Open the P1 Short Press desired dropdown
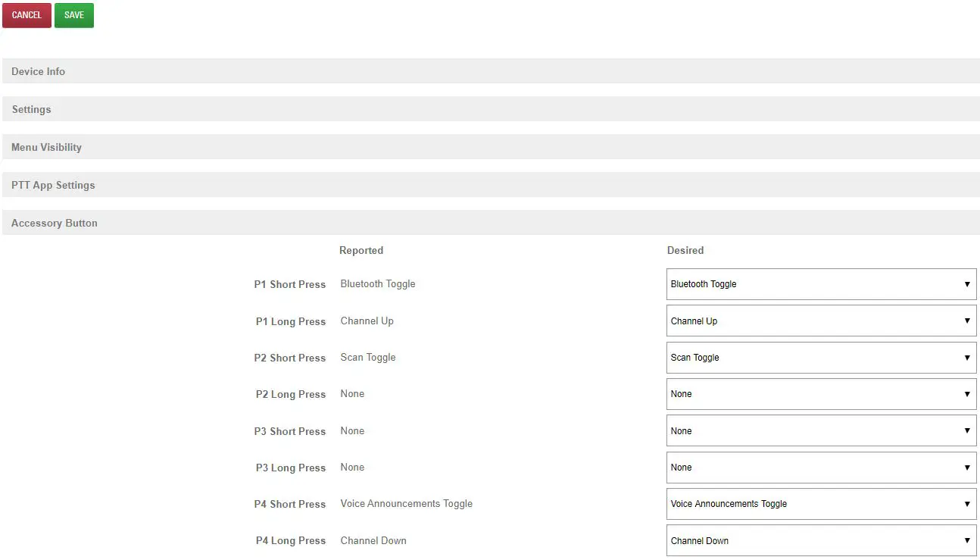The width and height of the screenshot is (980, 560). (821, 284)
